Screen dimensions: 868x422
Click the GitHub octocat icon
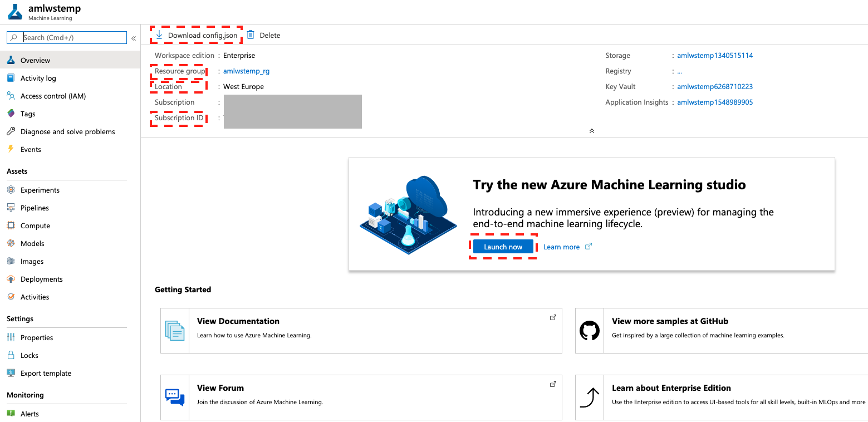[x=590, y=331]
